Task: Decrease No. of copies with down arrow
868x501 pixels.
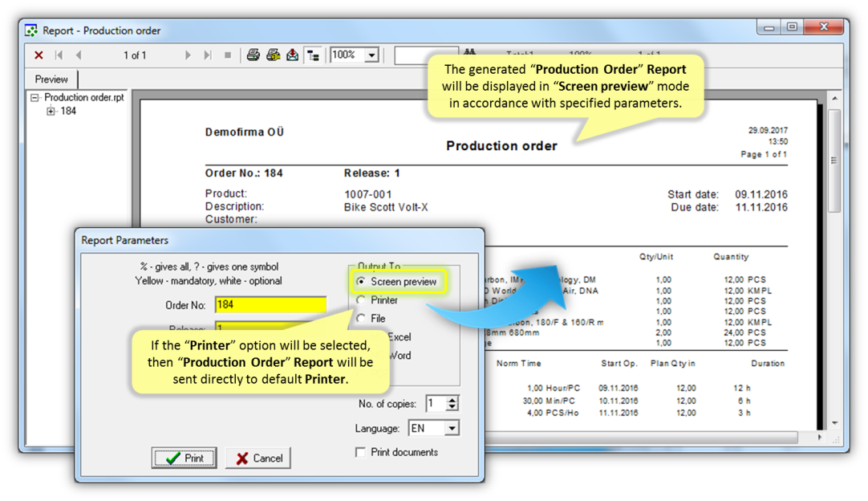Action: [x=452, y=407]
